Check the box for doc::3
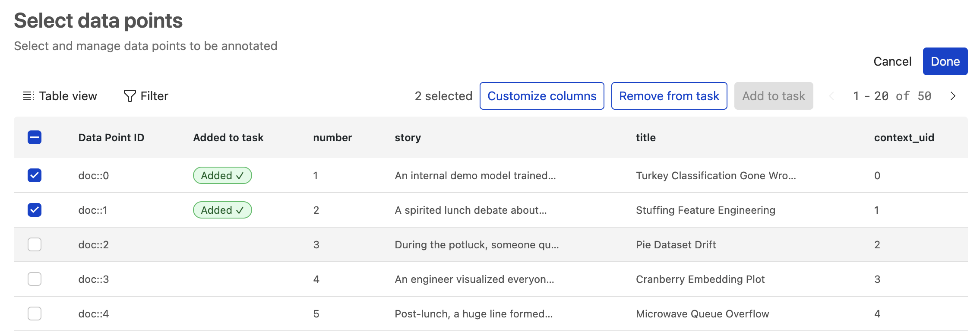 [35, 279]
